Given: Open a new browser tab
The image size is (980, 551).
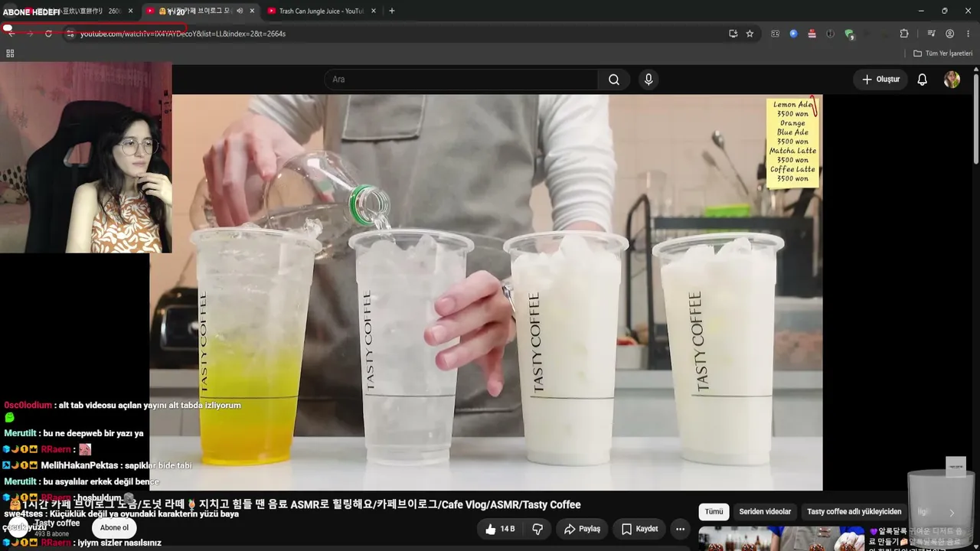Looking at the screenshot, I should [x=392, y=11].
